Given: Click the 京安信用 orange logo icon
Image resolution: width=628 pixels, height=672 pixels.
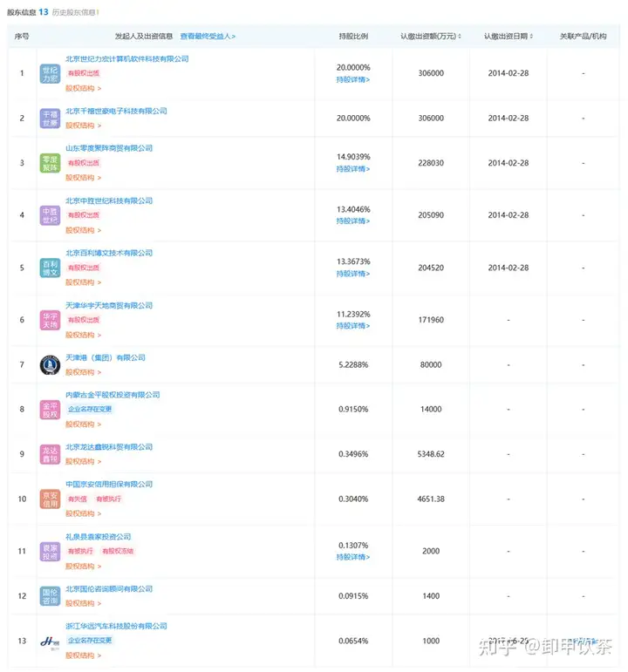Looking at the screenshot, I should pyautogui.click(x=50, y=499).
